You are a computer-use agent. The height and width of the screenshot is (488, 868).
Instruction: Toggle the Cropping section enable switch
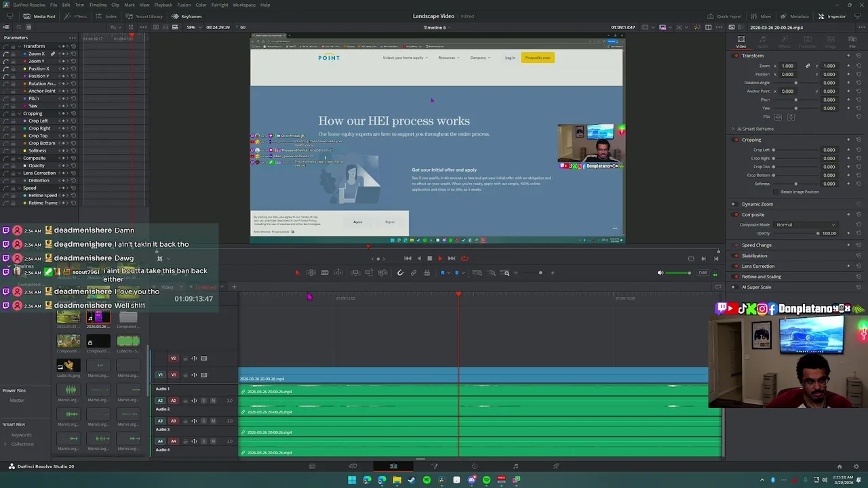point(736,140)
